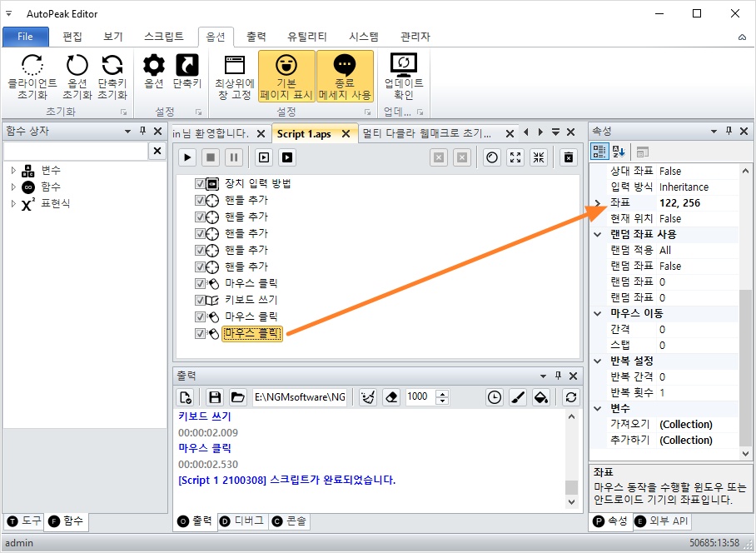Click the output log scrollbar down arrow
Screen dimensions: 756x553
coord(572,502)
